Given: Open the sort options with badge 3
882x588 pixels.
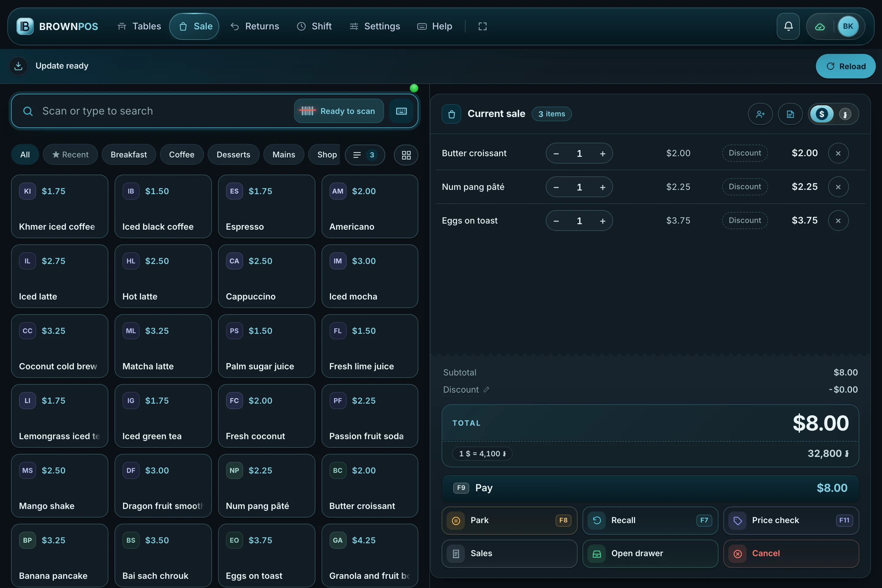Looking at the screenshot, I should point(364,155).
